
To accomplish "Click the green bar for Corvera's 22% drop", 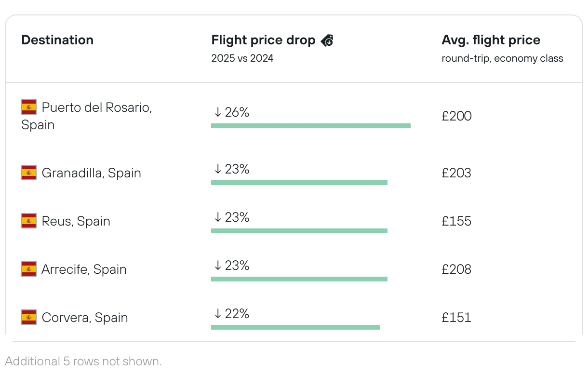I will click(295, 327).
